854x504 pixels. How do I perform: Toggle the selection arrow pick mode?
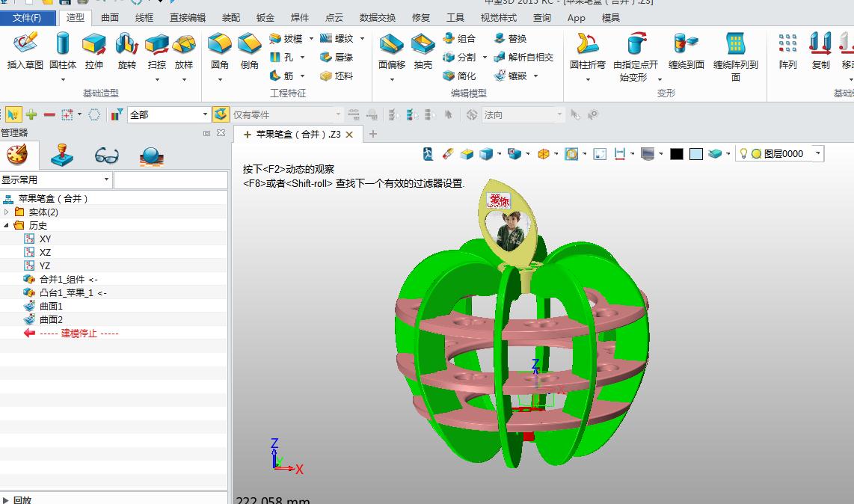[13, 114]
